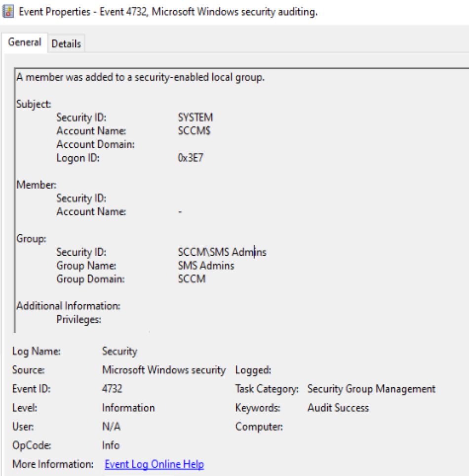469x476 pixels.
Task: Click the 'Log Name:' label
Action: (x=36, y=351)
